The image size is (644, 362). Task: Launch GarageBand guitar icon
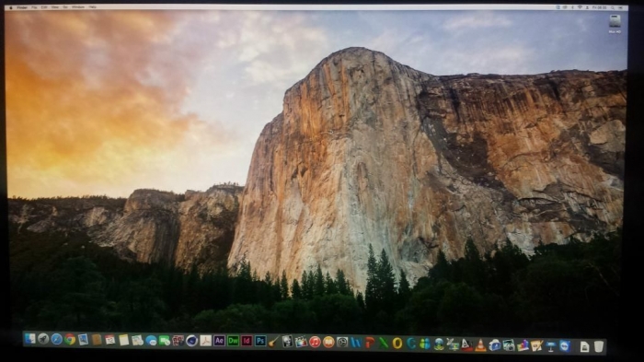[273, 341]
